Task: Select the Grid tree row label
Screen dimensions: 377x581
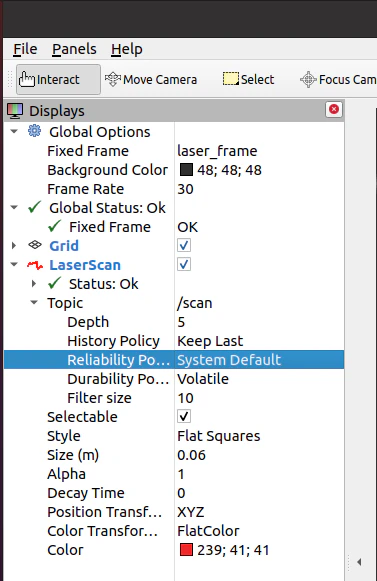Action: pyautogui.click(x=64, y=246)
